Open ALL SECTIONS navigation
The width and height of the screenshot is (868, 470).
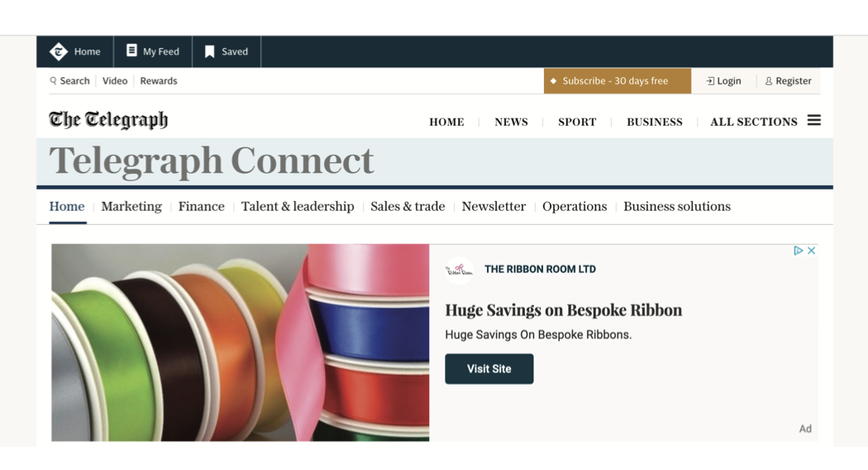[x=754, y=122]
